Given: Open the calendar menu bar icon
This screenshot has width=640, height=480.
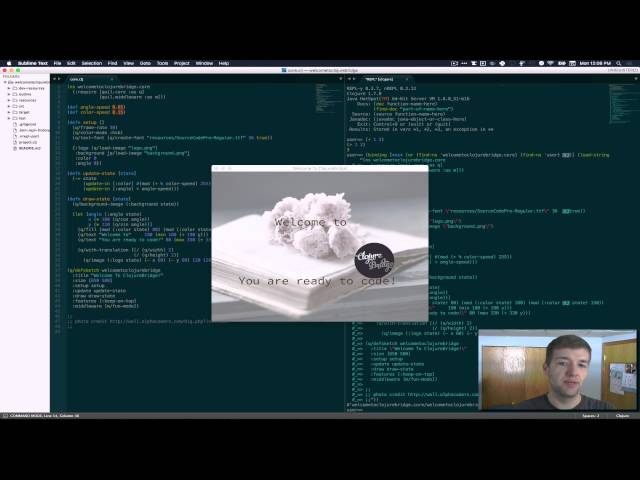Looking at the screenshot, I should 573,63.
